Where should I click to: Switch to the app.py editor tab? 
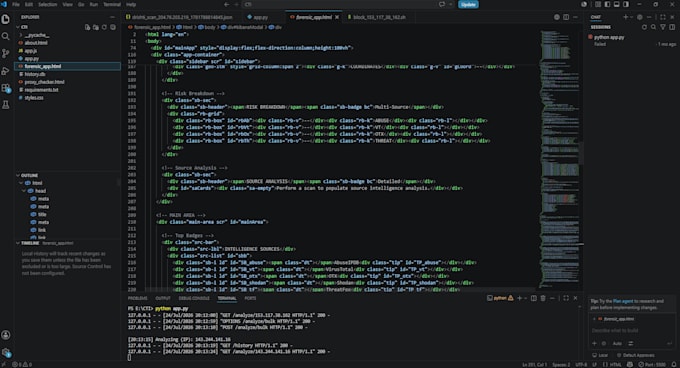pos(261,17)
